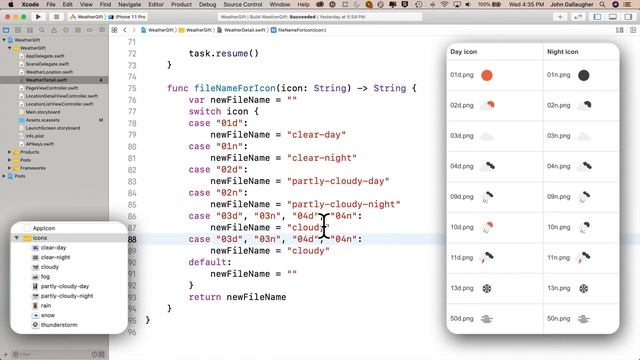Viewport: 640px width, 360px height.
Task: Open the File menu
Action: point(51,4)
